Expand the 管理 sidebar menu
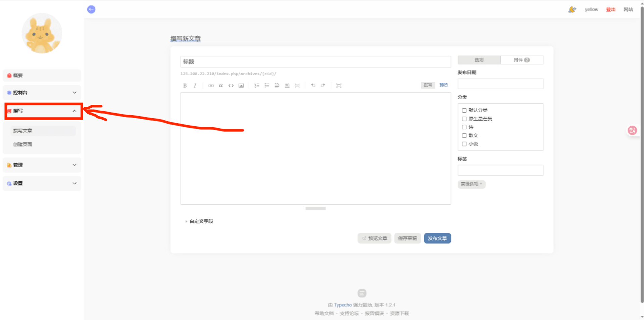 (42, 165)
